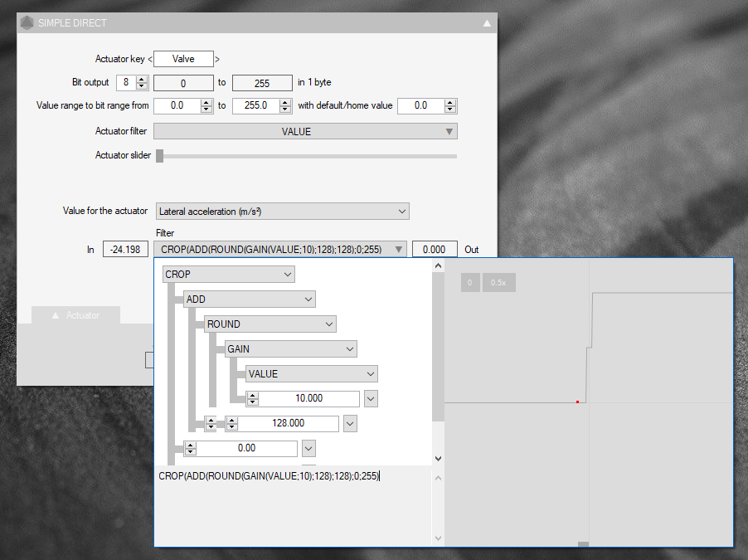This screenshot has width=748, height=560.
Task: Collapse the SIMPLE DIRECT panel with the title triangle
Action: tap(487, 23)
